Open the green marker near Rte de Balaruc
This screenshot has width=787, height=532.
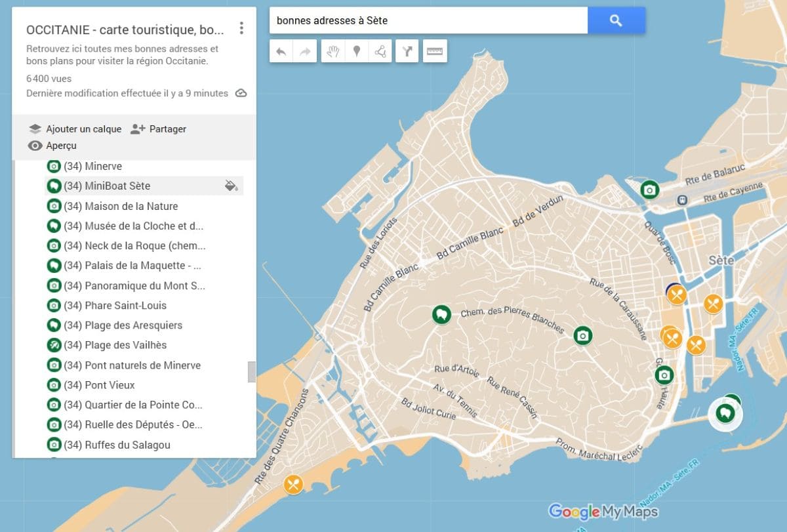(649, 190)
